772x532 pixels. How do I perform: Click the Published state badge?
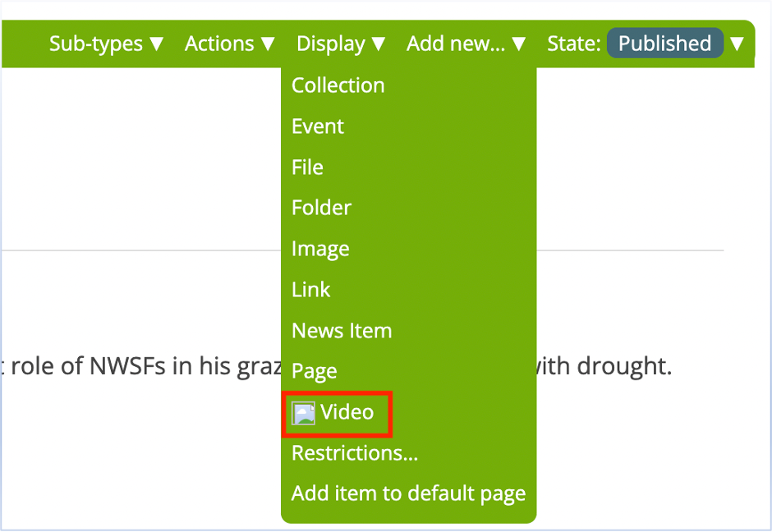pos(664,44)
